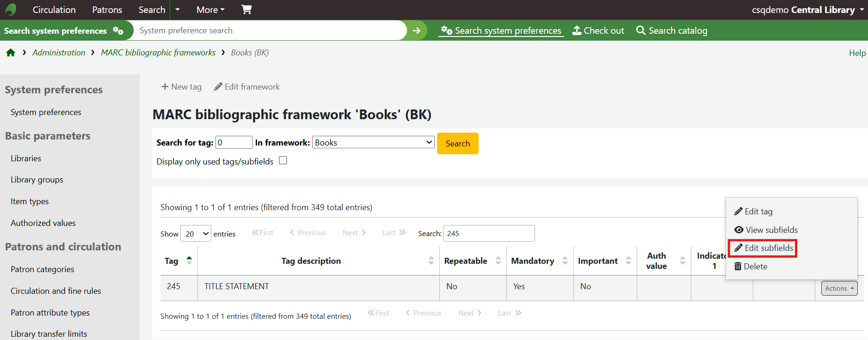Sort by Repeatable column arrows
The height and width of the screenshot is (340, 868).
click(x=498, y=261)
